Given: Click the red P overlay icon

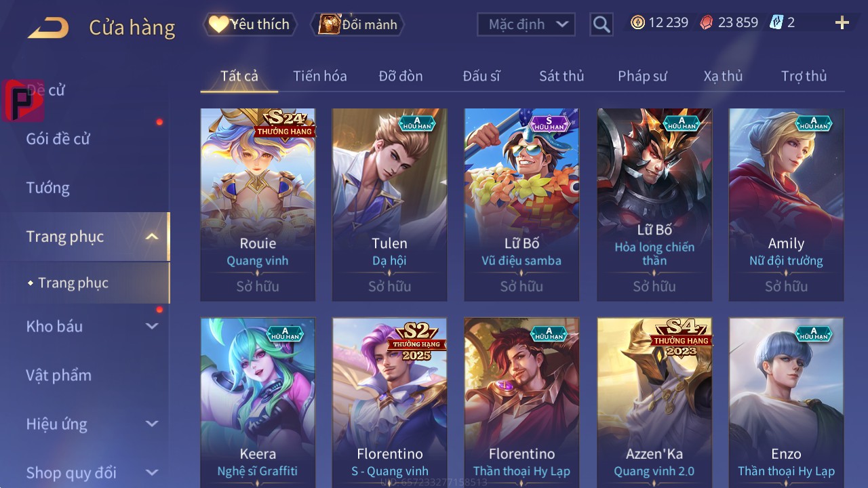Looking at the screenshot, I should click(x=22, y=100).
